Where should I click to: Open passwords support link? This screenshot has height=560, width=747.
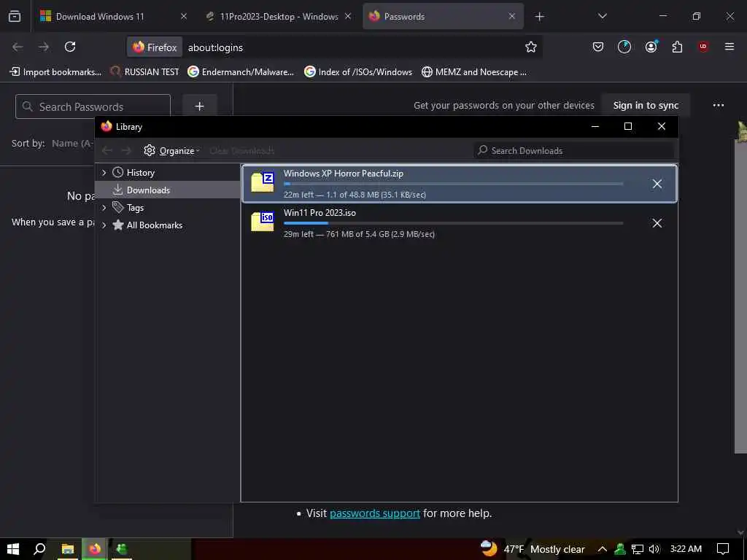[x=374, y=513]
